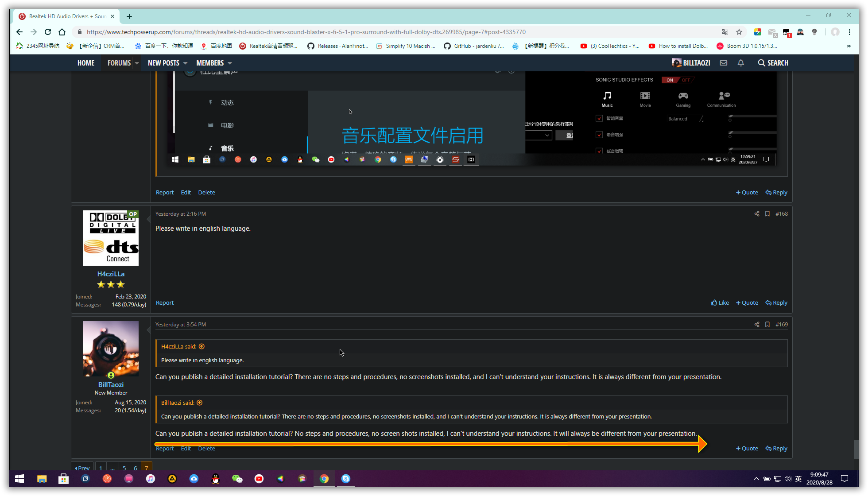The height and width of the screenshot is (496, 868).
Task: Open Windows notification center
Action: pos(845,479)
